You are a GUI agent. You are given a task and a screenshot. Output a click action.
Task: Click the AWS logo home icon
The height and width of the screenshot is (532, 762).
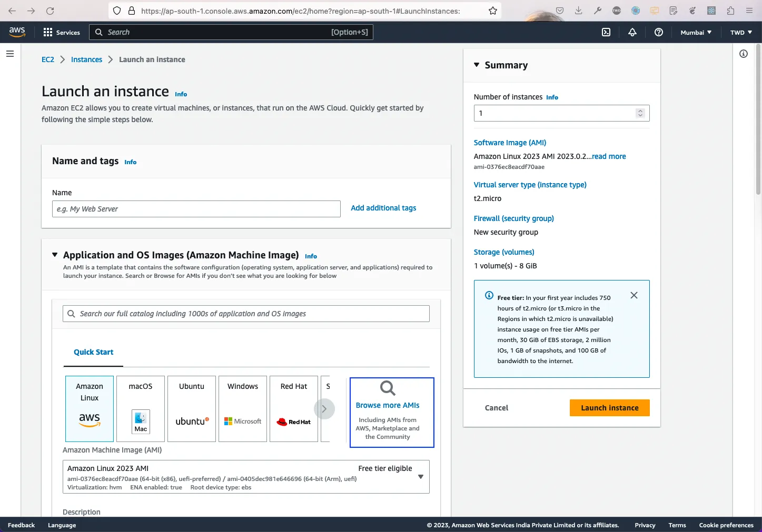(17, 32)
